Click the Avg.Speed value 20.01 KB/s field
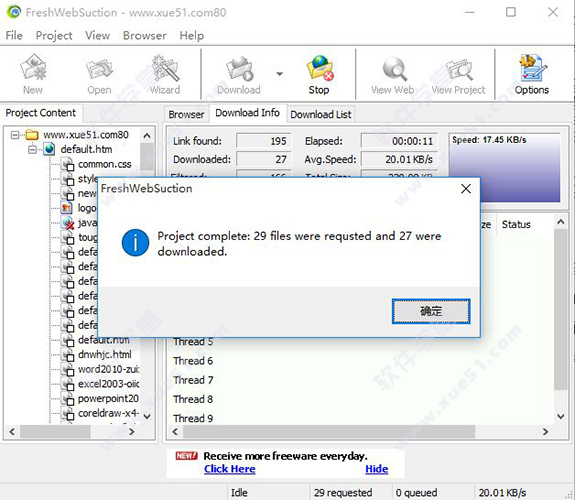 399,159
